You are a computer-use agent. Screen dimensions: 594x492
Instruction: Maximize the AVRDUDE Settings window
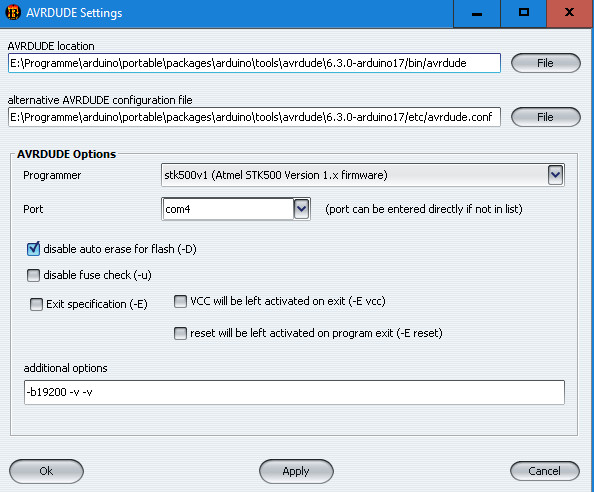click(x=524, y=13)
